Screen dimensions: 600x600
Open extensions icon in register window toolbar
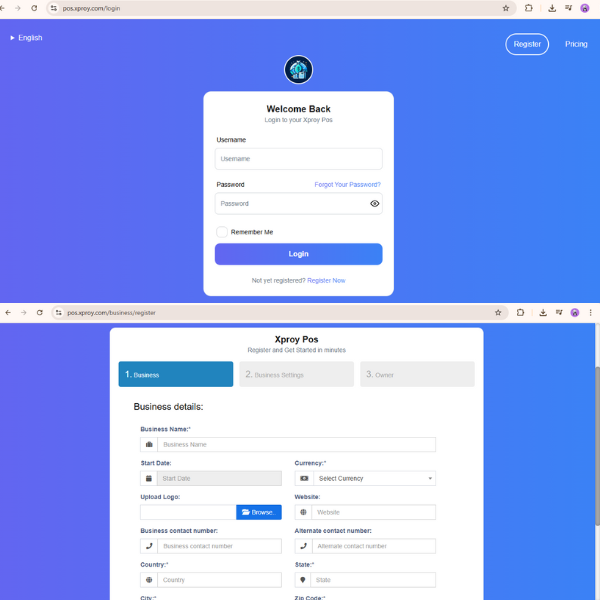(x=520, y=313)
